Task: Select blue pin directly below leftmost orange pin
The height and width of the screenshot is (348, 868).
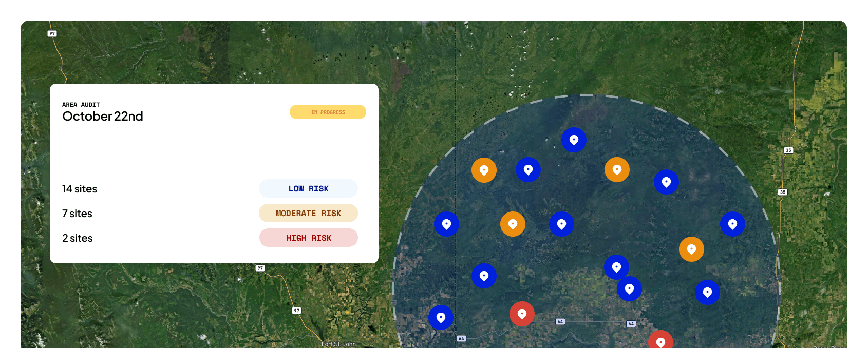Action: click(x=484, y=276)
